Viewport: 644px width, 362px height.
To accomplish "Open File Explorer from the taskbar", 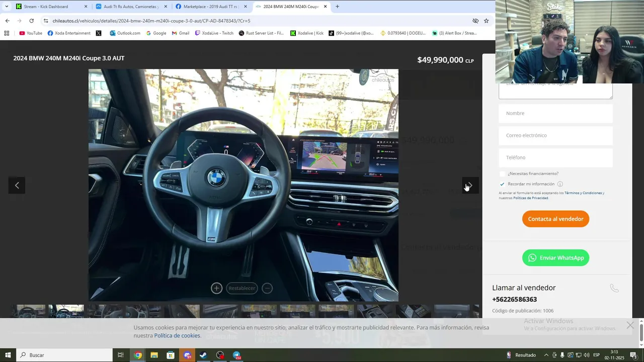I will tap(154, 355).
